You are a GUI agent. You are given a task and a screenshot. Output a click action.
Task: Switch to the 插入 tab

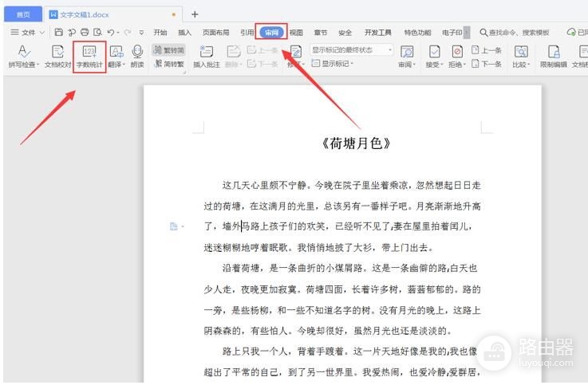click(x=184, y=33)
